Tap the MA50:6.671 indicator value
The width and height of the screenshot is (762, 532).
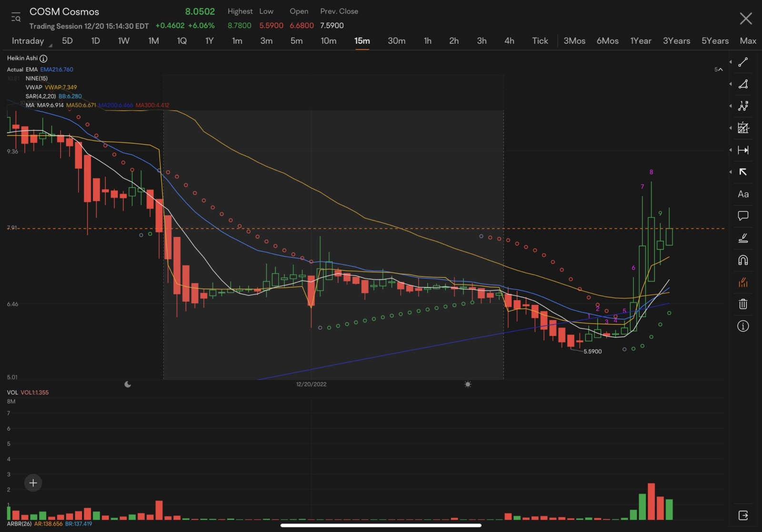coord(81,106)
